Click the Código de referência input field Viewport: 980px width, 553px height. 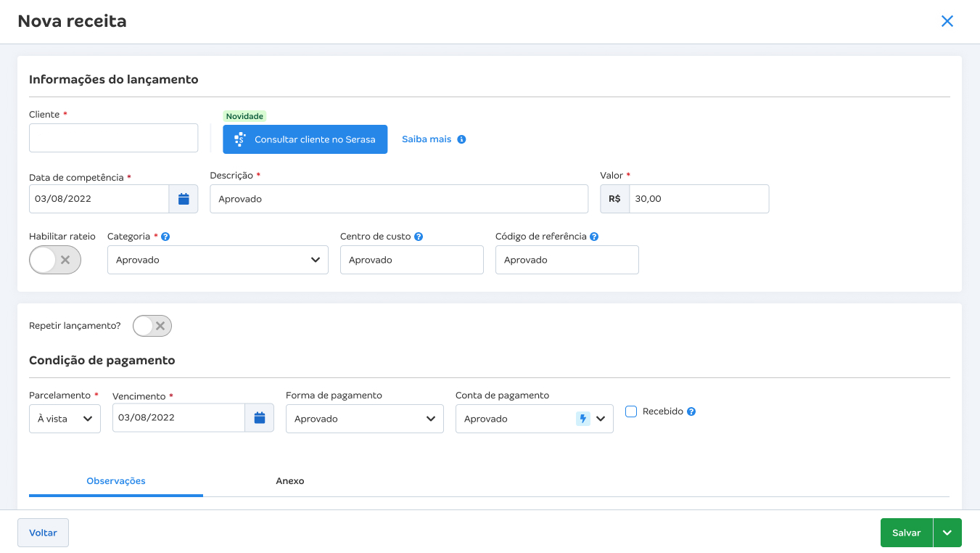pos(567,260)
